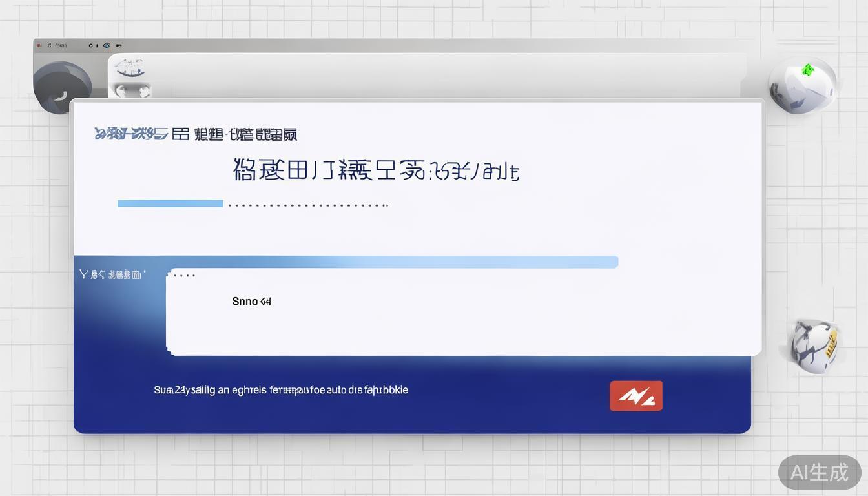The height and width of the screenshot is (496, 868).
Task: Click the "AI生成" badge
Action: pyautogui.click(x=819, y=472)
